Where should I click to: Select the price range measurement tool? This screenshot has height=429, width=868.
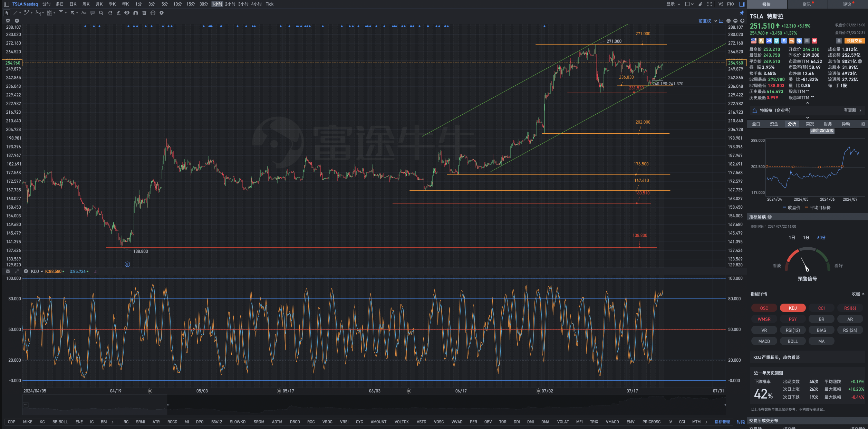[61, 13]
